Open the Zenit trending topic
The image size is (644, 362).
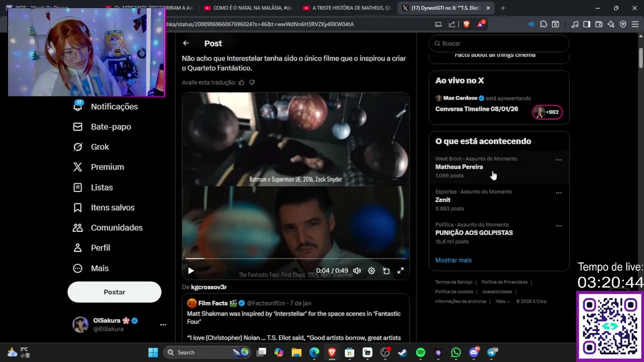click(443, 200)
